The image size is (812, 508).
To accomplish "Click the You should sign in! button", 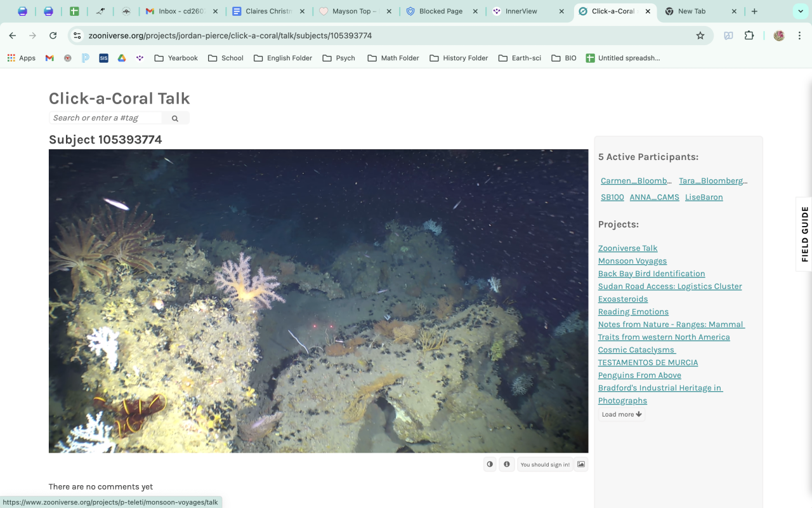I will pyautogui.click(x=545, y=464).
